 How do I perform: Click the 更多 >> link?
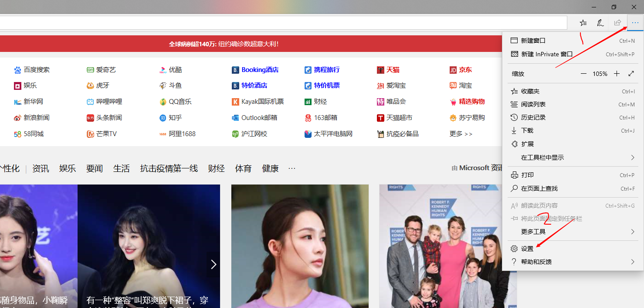click(461, 134)
